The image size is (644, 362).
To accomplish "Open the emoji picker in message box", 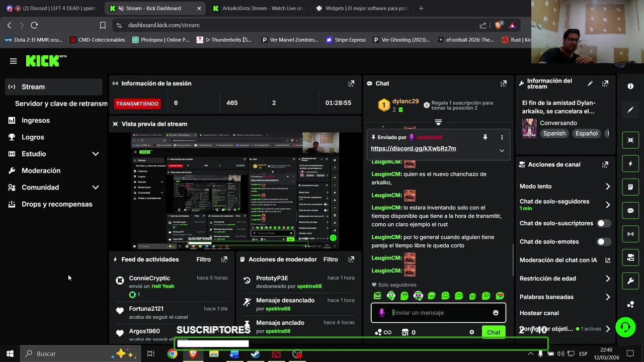I will click(x=496, y=313).
